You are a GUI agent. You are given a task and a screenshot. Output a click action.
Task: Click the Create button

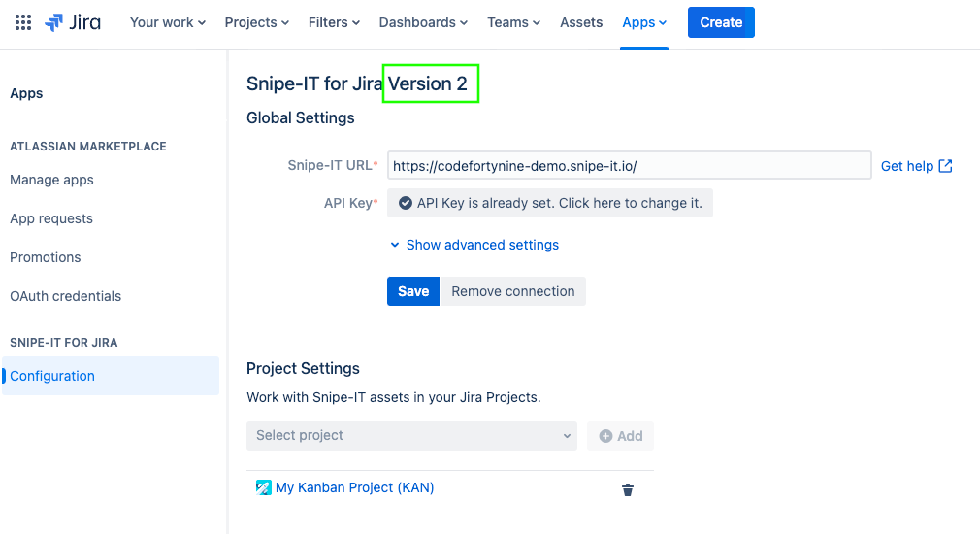721,22
